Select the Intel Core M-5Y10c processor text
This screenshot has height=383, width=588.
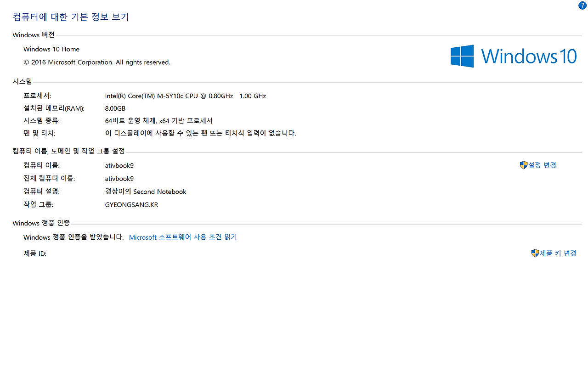[186, 96]
